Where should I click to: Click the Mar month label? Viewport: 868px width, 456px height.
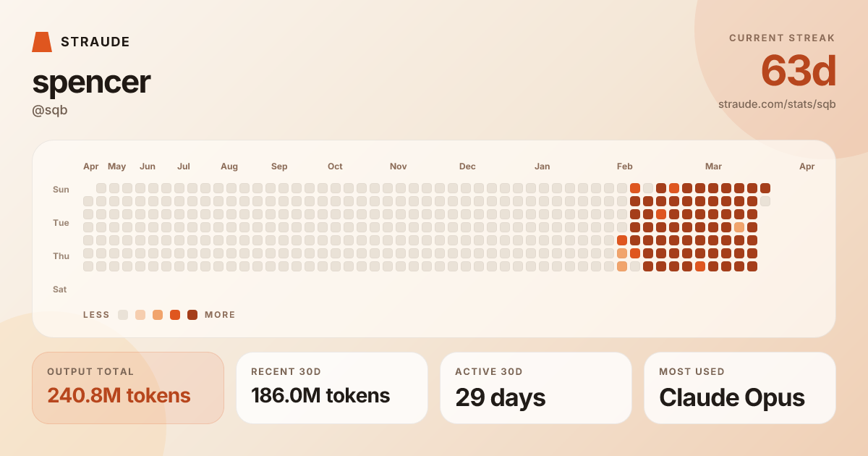(714, 166)
